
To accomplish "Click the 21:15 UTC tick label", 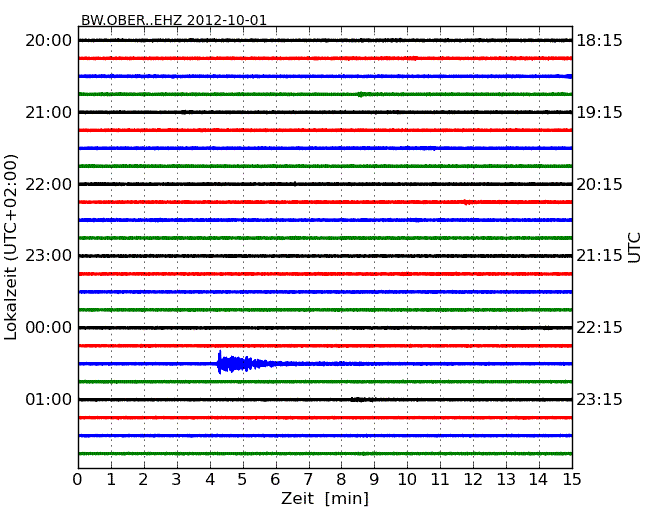I will (x=599, y=255).
